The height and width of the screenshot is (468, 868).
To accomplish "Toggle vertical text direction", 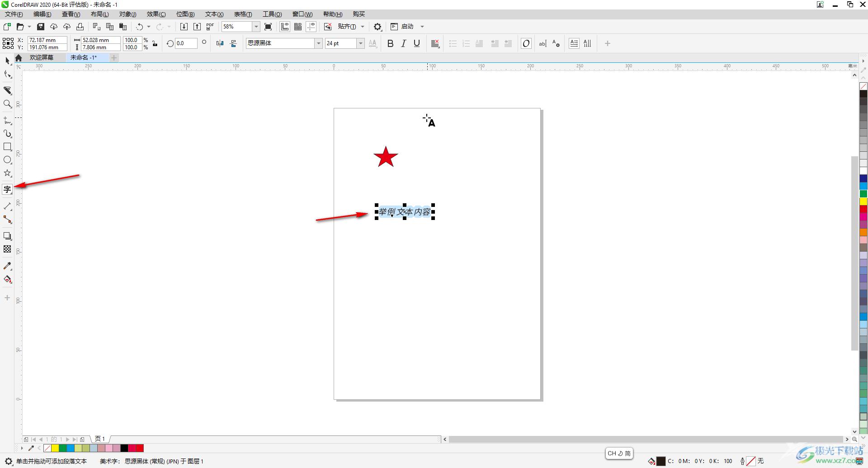I will pyautogui.click(x=587, y=43).
